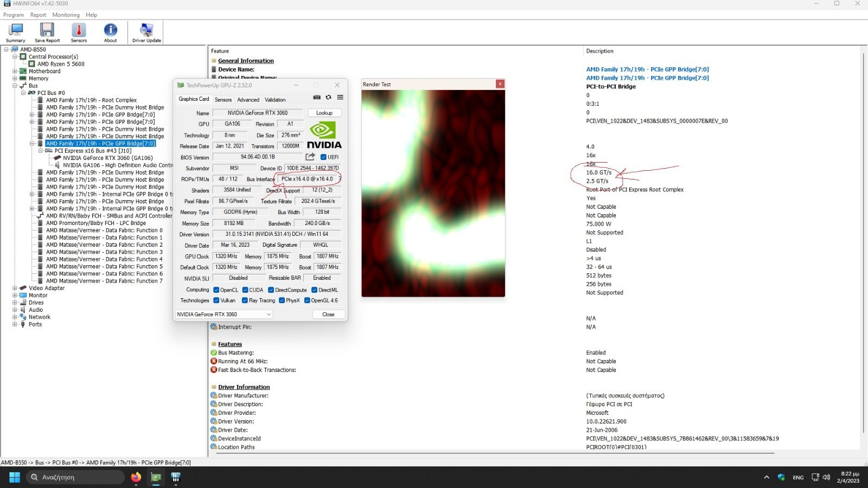Open Firefox from the taskbar
Screen dimensions: 868x488
(x=136, y=477)
